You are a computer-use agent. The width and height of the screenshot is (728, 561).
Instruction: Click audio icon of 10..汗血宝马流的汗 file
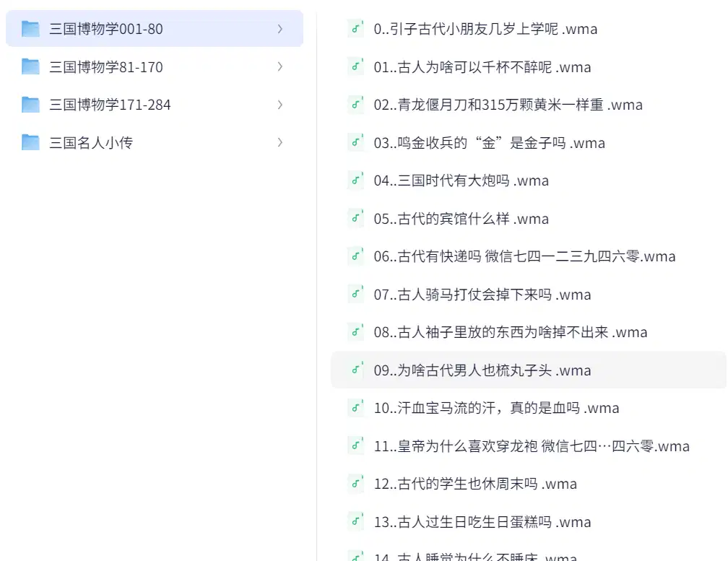(355, 408)
